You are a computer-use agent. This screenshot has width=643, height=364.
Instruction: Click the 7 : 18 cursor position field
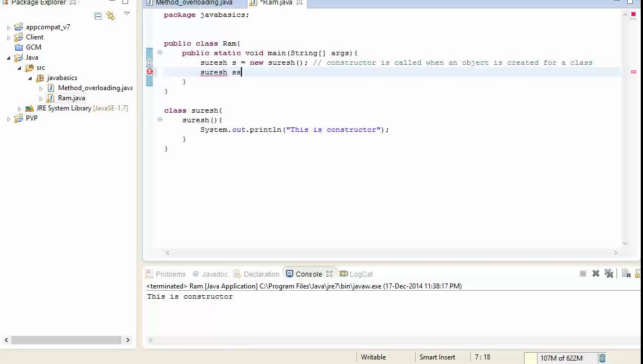tap(482, 357)
